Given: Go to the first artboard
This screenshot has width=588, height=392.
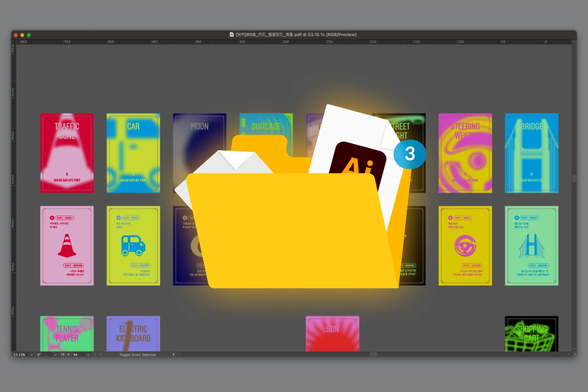Looking at the screenshot, I should click(x=62, y=354).
